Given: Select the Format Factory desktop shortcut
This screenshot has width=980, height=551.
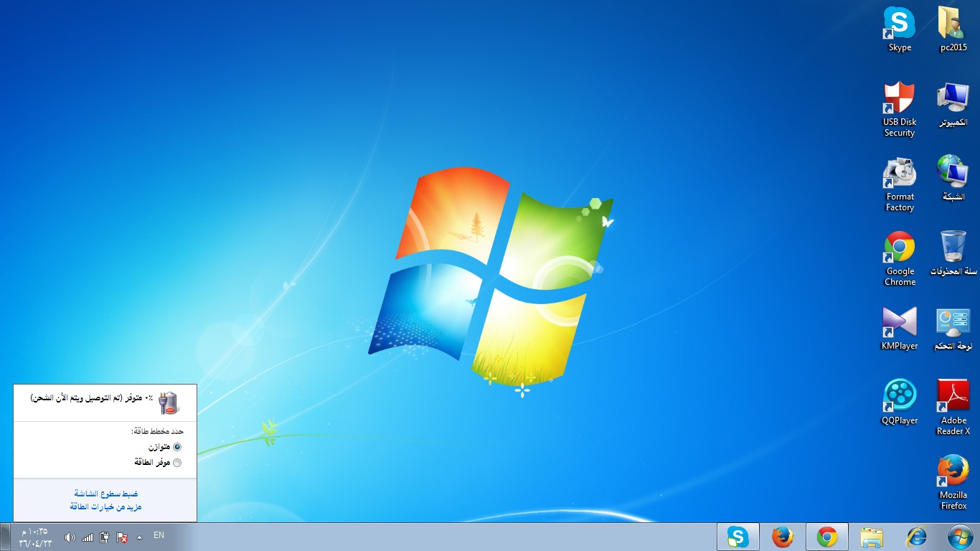Looking at the screenshot, I should pyautogui.click(x=900, y=184).
